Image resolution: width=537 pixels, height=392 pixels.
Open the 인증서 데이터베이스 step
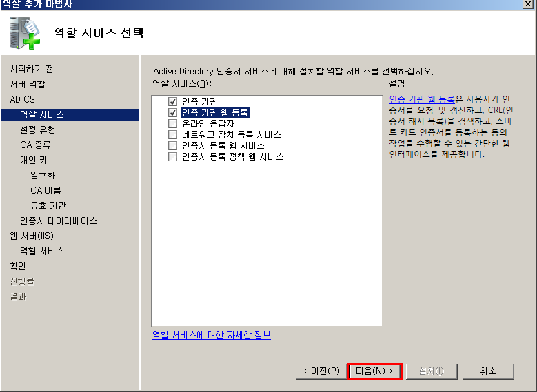[x=59, y=221]
